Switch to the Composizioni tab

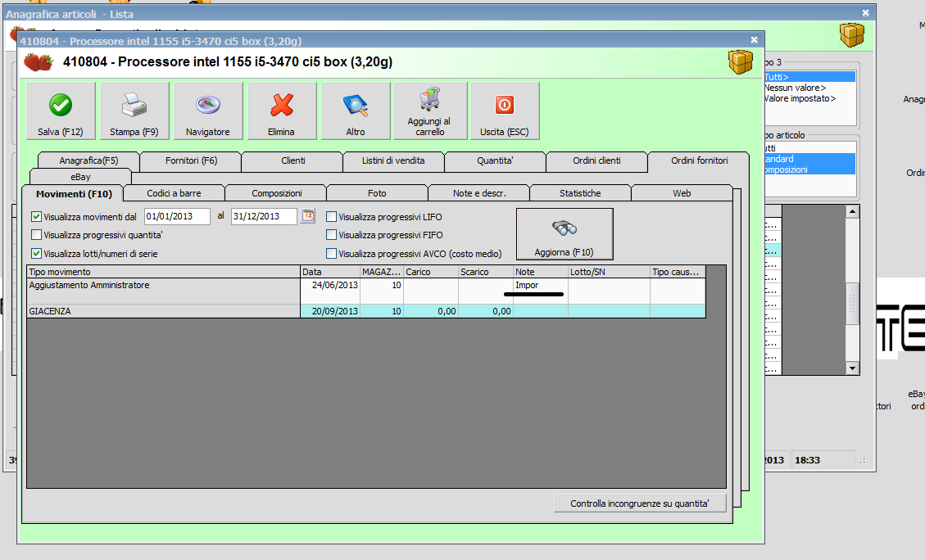(277, 193)
